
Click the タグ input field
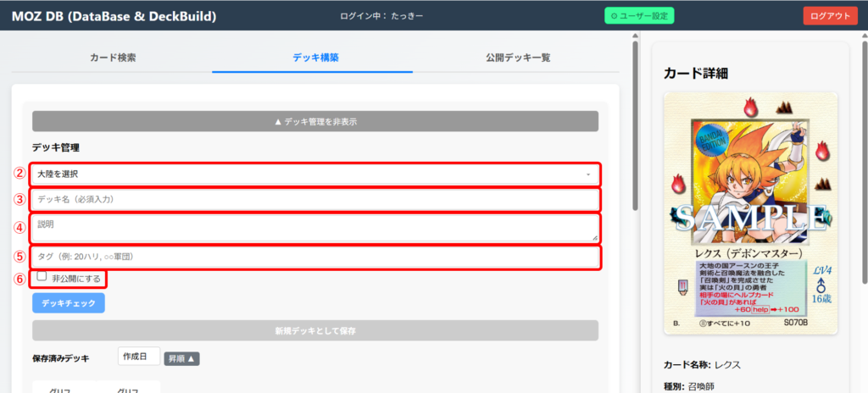pos(315,257)
